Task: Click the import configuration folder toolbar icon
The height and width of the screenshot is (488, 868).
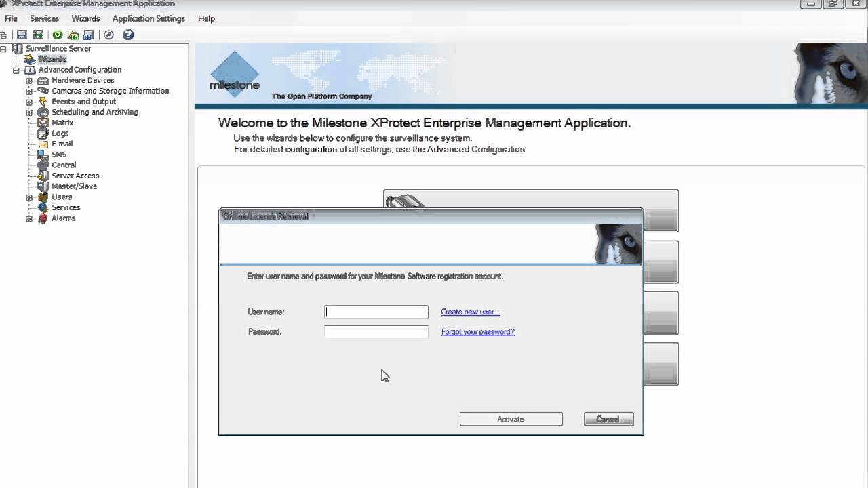Action: coord(73,35)
